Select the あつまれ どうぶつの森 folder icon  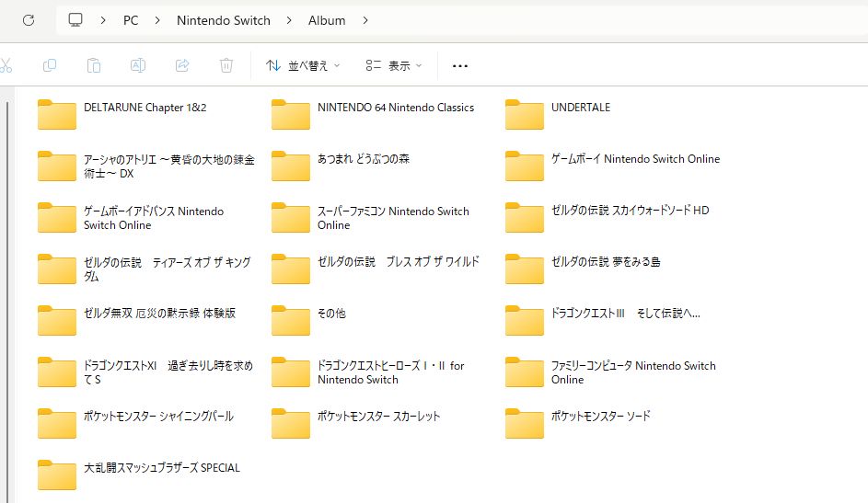pyautogui.click(x=291, y=166)
